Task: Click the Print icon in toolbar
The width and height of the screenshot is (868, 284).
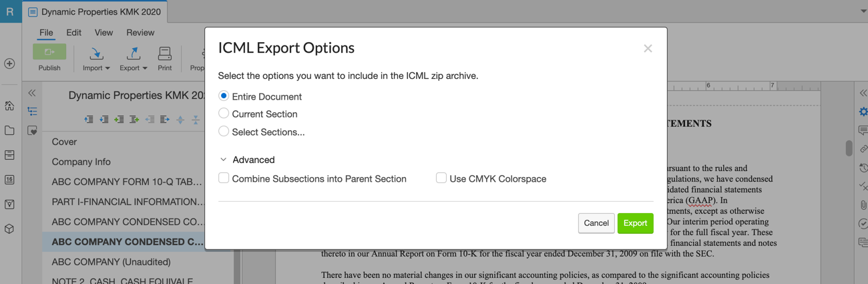Action: point(164,53)
